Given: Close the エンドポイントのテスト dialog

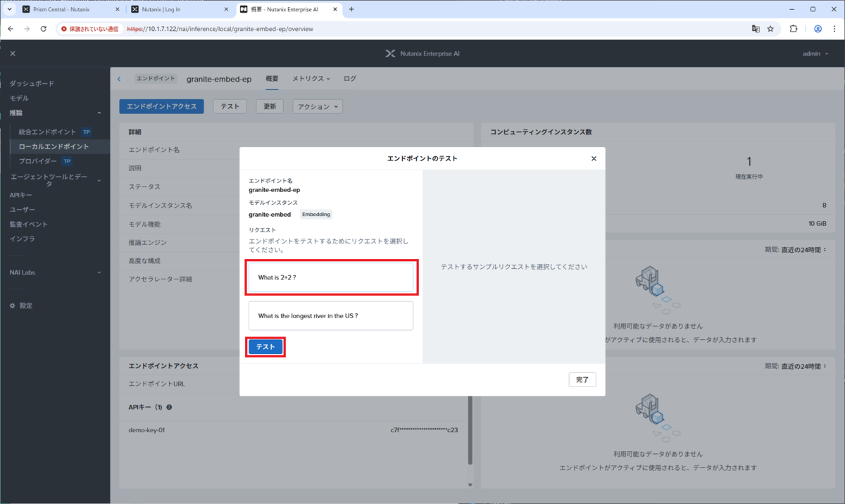Looking at the screenshot, I should [x=594, y=158].
